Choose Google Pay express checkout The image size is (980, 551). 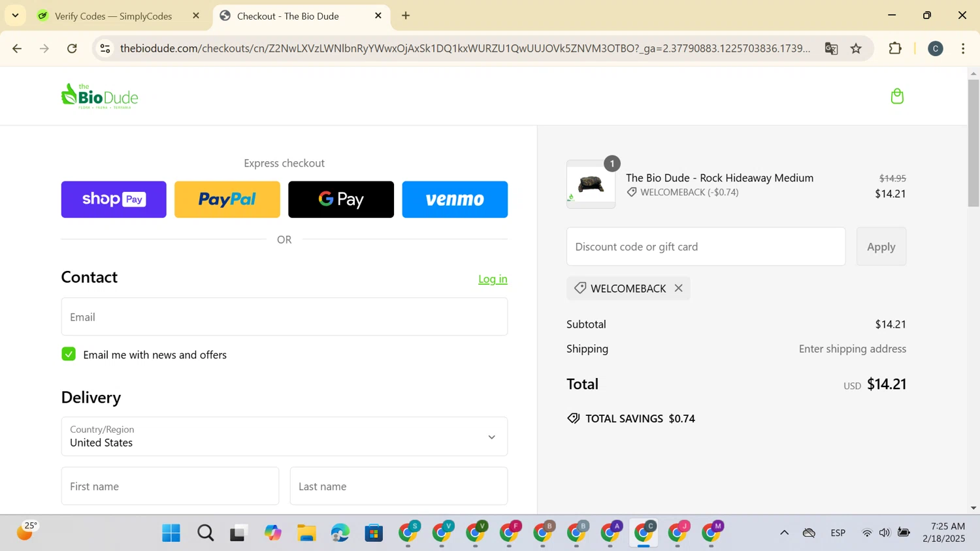(341, 200)
